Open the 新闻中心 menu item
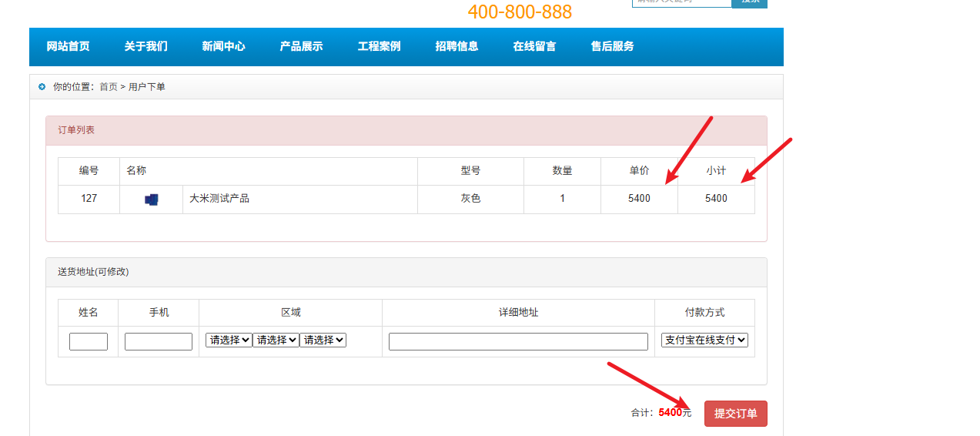Screen dimensions: 980x436 223,46
